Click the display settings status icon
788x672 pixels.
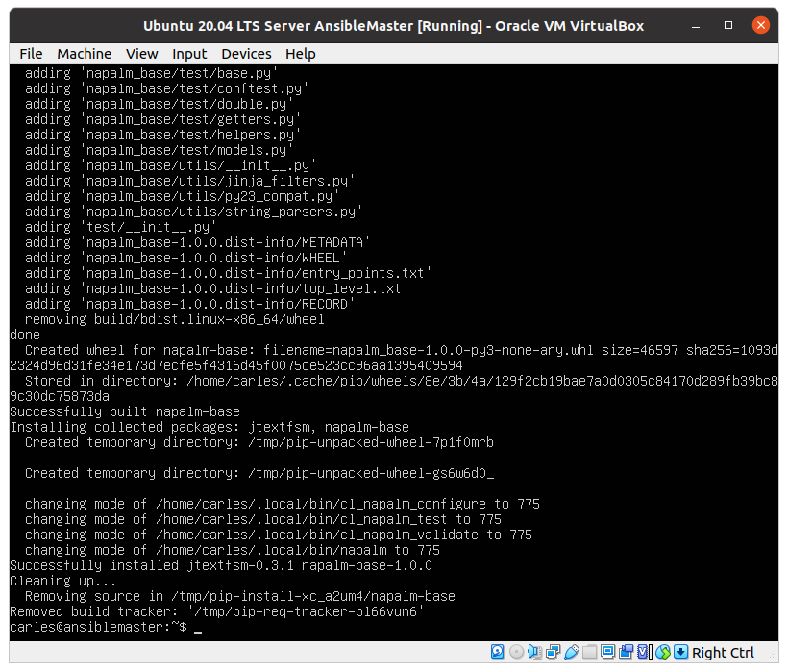608,652
